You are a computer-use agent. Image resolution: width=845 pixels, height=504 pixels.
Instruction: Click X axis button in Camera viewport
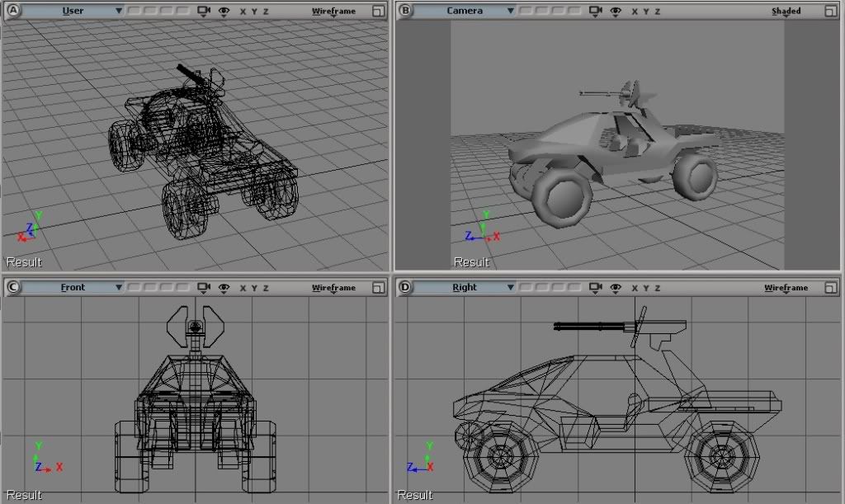coord(635,12)
